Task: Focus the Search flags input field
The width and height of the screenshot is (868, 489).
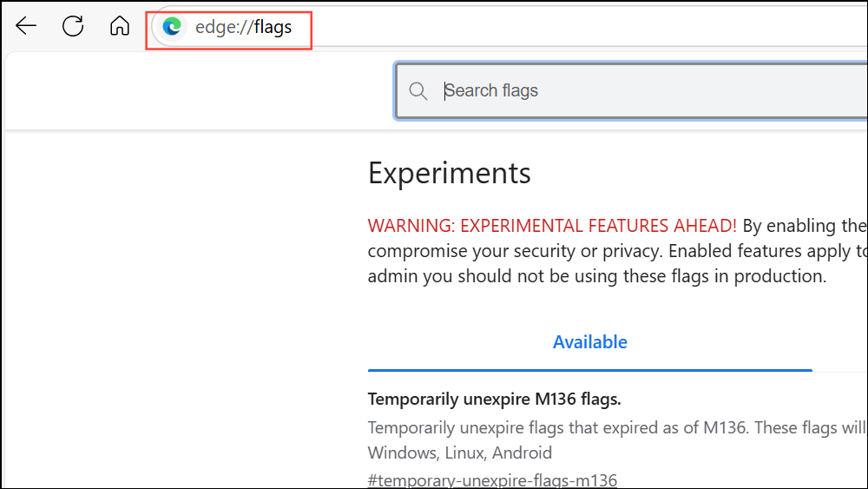Action: (632, 91)
